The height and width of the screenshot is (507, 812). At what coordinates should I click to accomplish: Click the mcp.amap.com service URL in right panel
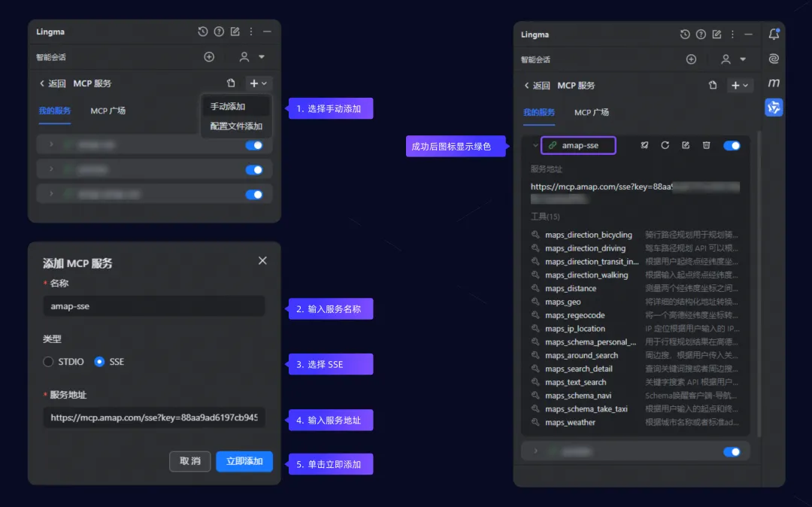coord(635,192)
